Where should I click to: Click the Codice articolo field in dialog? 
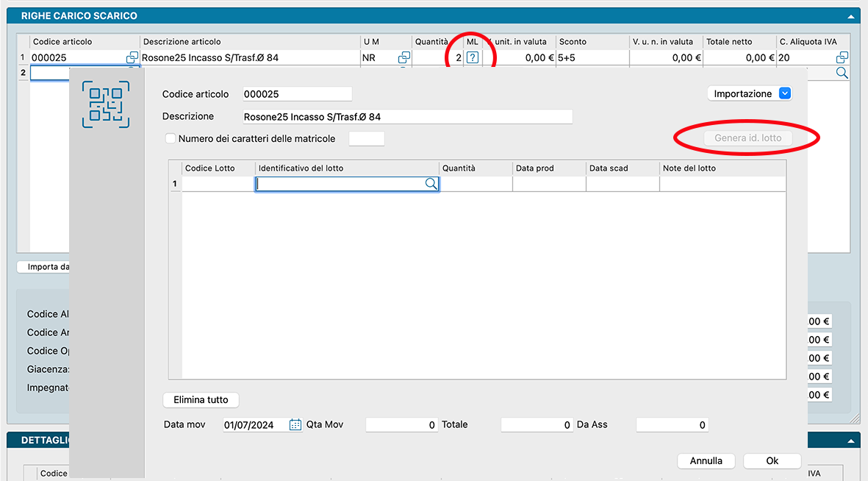coord(297,94)
